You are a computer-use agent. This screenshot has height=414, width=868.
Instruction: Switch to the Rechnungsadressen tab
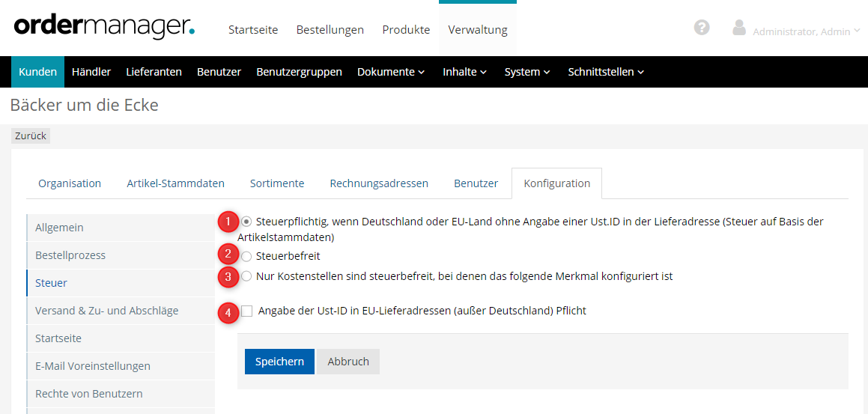[379, 183]
